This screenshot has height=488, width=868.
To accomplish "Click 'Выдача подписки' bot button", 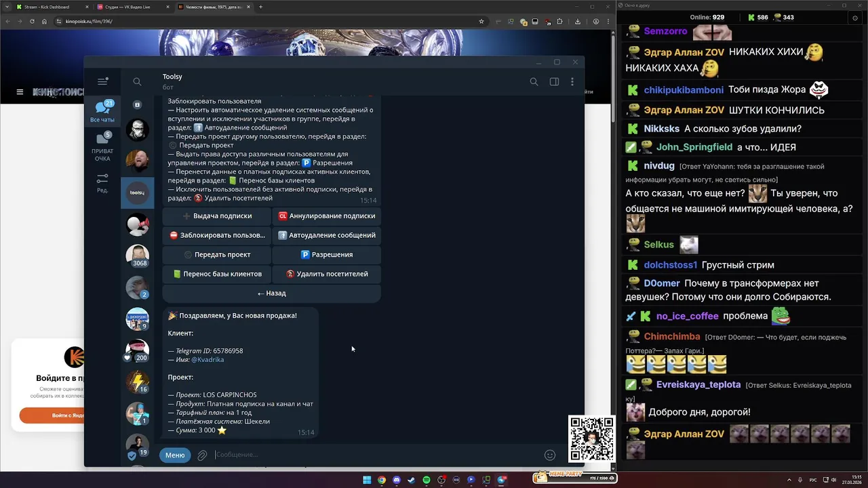I will [x=217, y=216].
